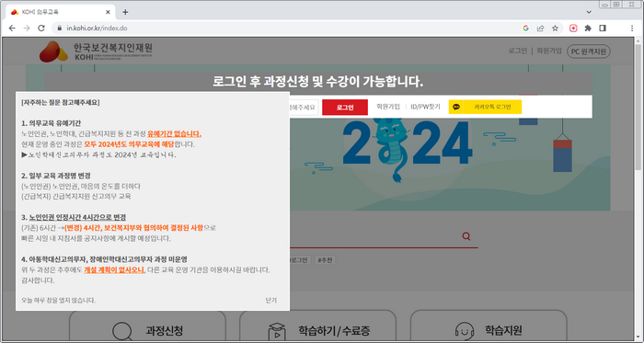The image size is (644, 343).
Task: Select the #로그인 hashtag
Action: 299,260
